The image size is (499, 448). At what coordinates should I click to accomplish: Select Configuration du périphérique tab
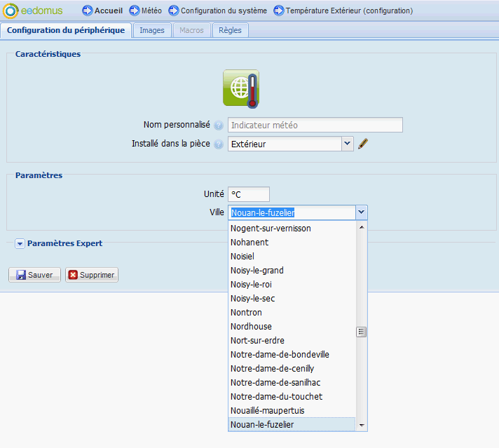[66, 30]
